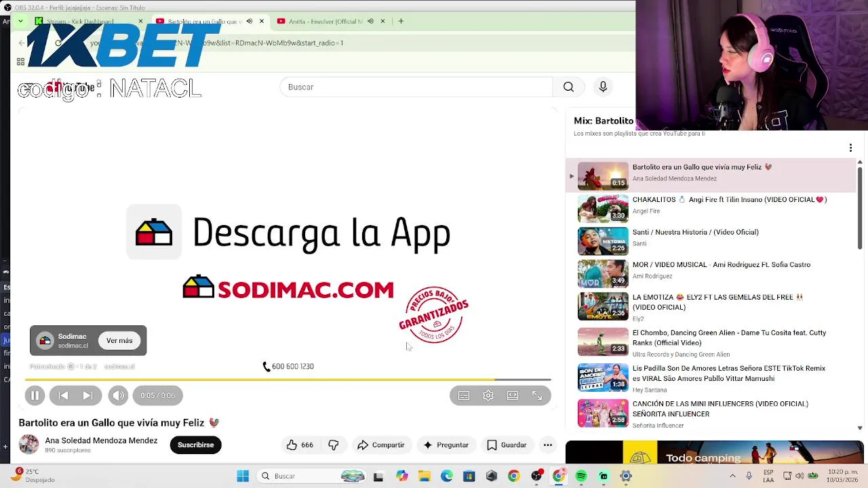The height and width of the screenshot is (488, 868).
Task: Open the sodimac.cl advertiser link in ad overlay
Action: click(119, 367)
